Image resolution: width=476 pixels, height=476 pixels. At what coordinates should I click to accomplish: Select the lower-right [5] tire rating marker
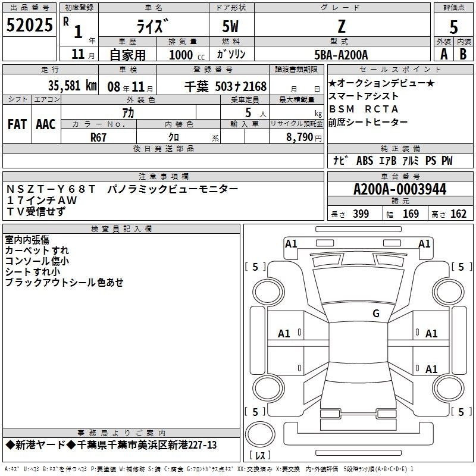tap(458, 412)
